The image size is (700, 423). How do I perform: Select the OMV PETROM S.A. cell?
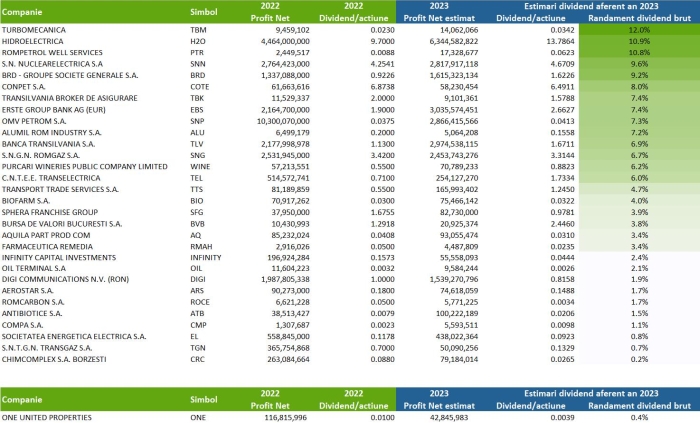point(34,121)
